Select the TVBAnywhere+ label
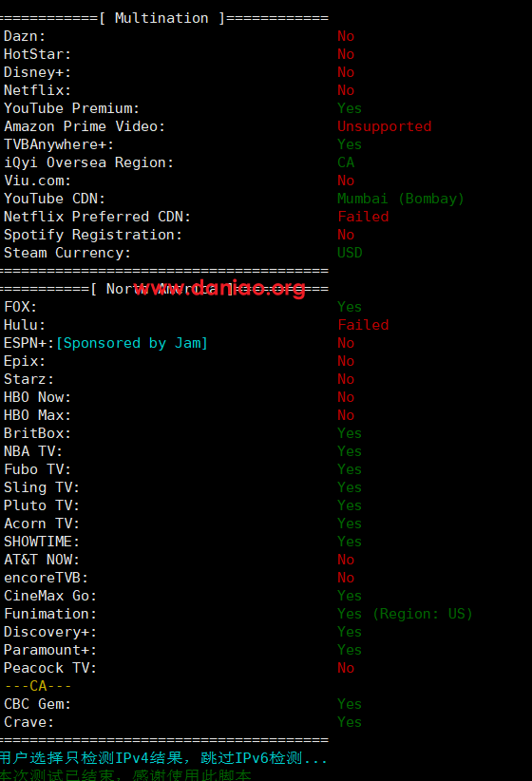Image resolution: width=532 pixels, height=781 pixels. pyautogui.click(x=59, y=144)
